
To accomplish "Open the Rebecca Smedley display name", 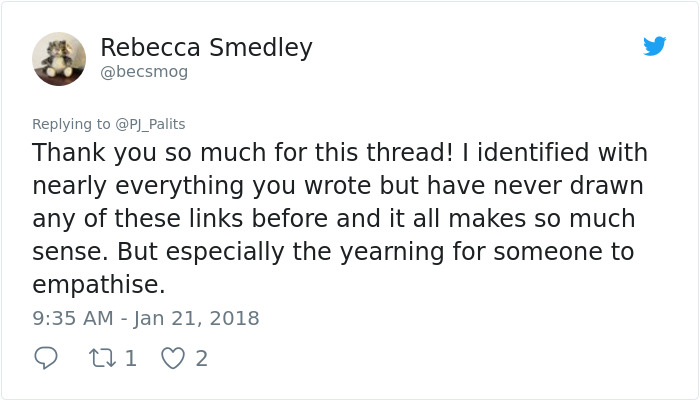I will [206, 47].
